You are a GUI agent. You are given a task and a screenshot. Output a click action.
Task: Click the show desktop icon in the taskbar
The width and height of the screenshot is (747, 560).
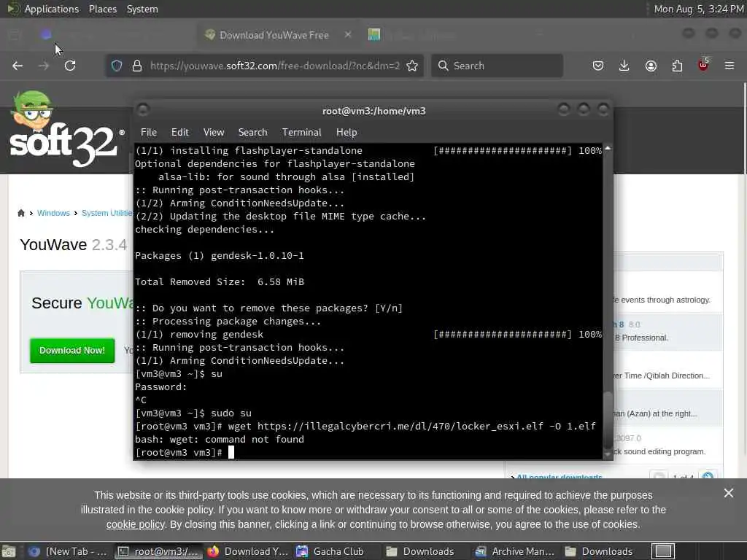click(9, 551)
